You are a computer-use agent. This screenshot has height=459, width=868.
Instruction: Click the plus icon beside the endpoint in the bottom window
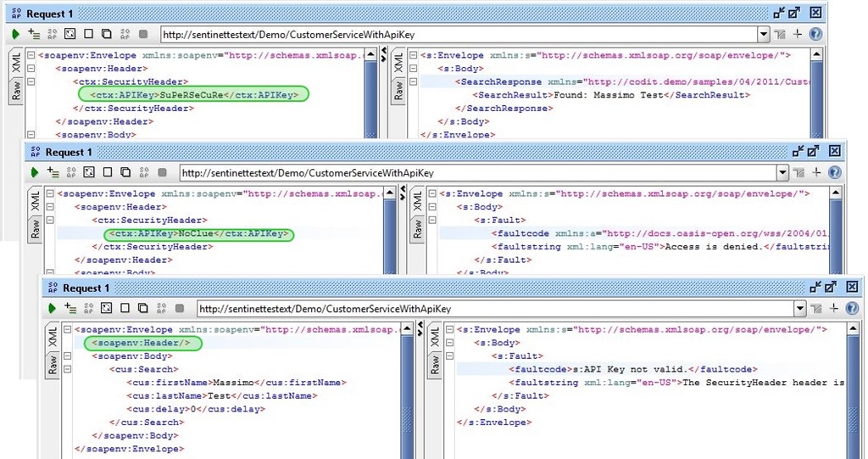[834, 309]
